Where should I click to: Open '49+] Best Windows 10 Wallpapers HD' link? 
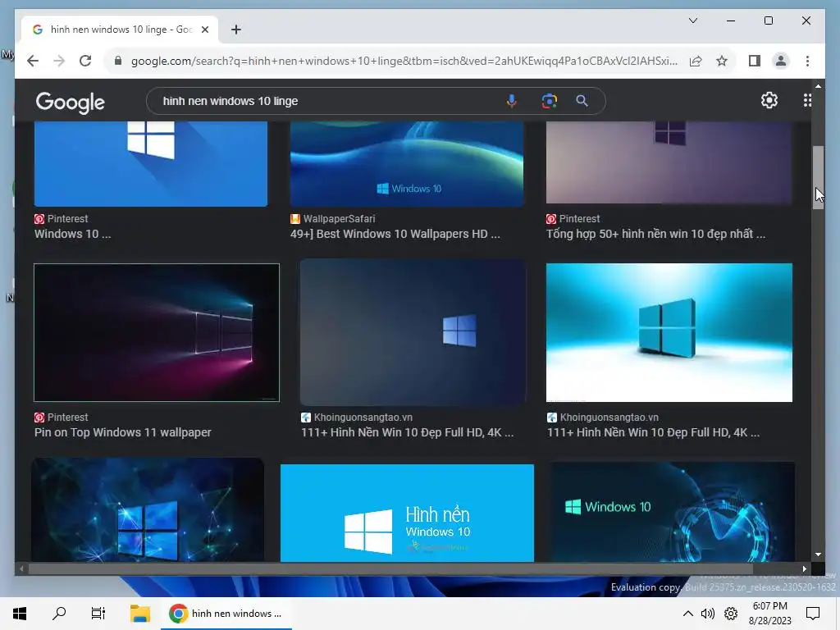tap(395, 234)
